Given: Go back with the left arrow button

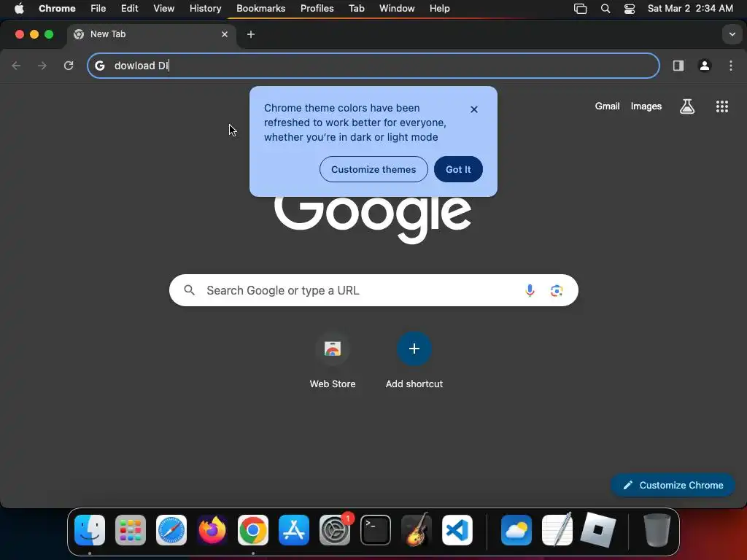Looking at the screenshot, I should tap(16, 66).
